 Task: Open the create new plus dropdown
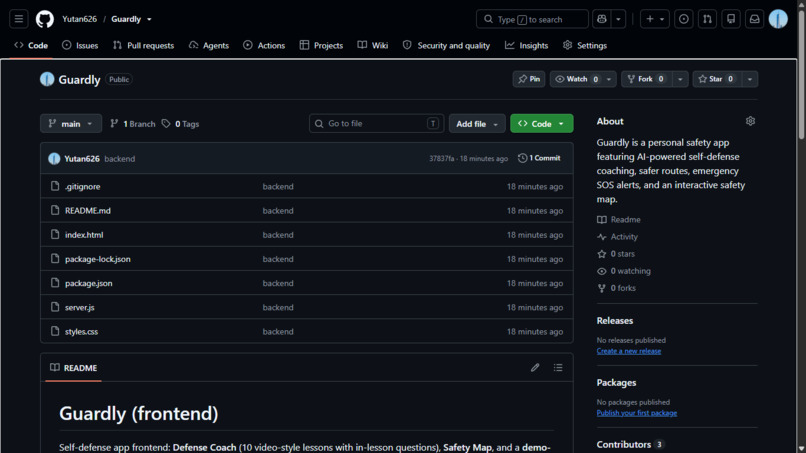[655, 19]
